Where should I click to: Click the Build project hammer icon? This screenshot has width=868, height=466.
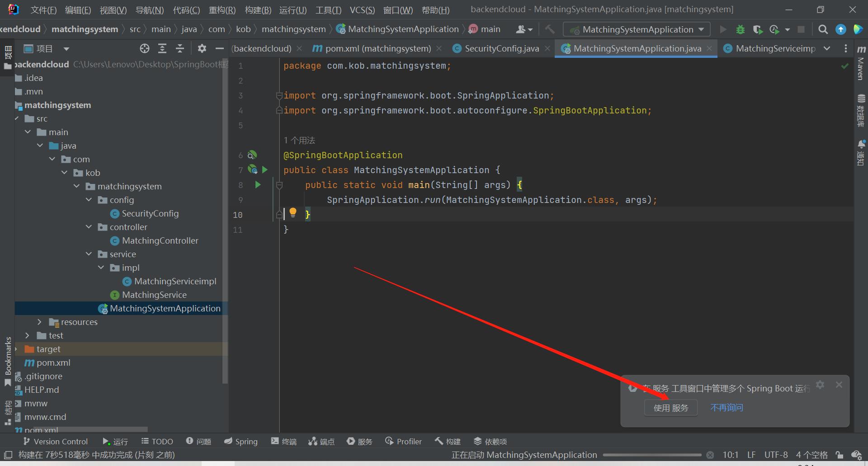[549, 29]
